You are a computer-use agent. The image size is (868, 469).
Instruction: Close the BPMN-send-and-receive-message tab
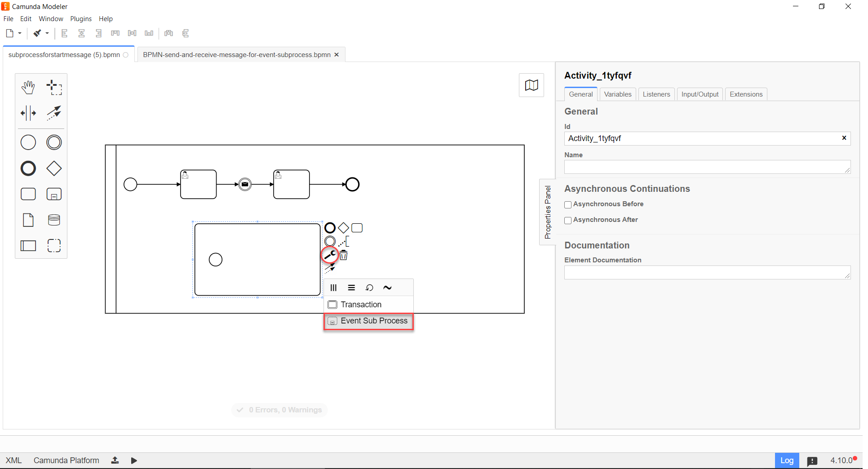coord(337,55)
